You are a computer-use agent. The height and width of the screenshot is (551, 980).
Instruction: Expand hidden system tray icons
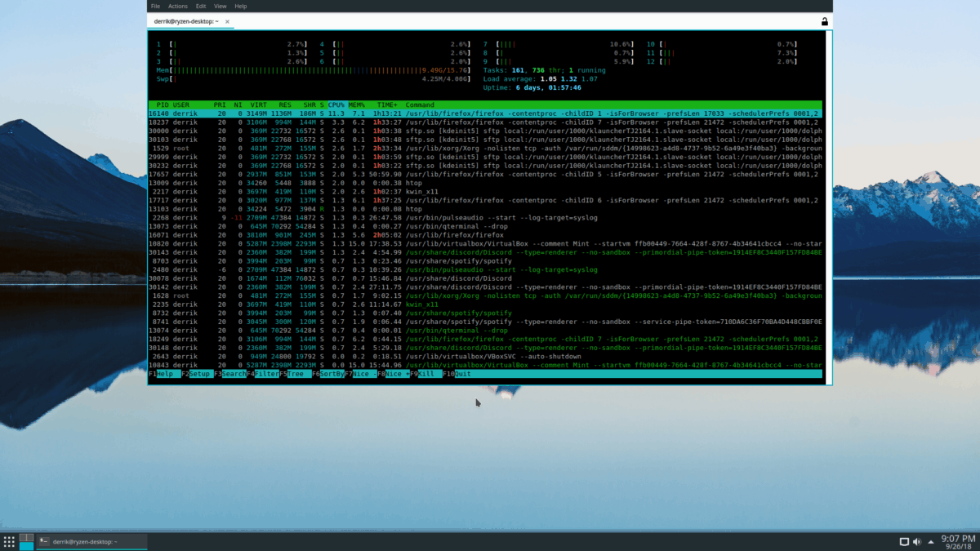(x=930, y=541)
